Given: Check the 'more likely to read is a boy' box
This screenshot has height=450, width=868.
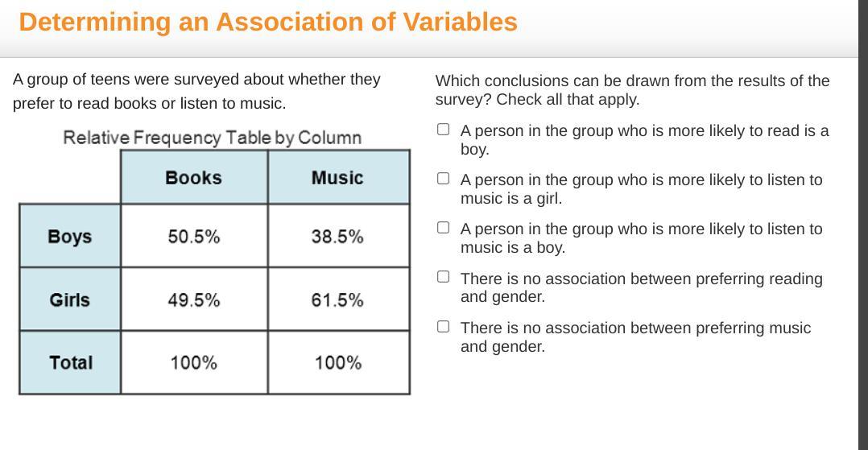Looking at the screenshot, I should [443, 130].
